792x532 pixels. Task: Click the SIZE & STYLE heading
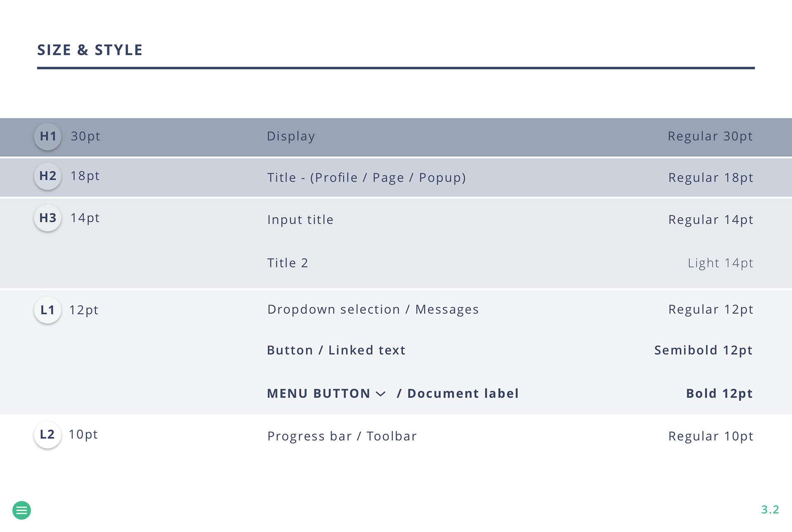tap(90, 50)
